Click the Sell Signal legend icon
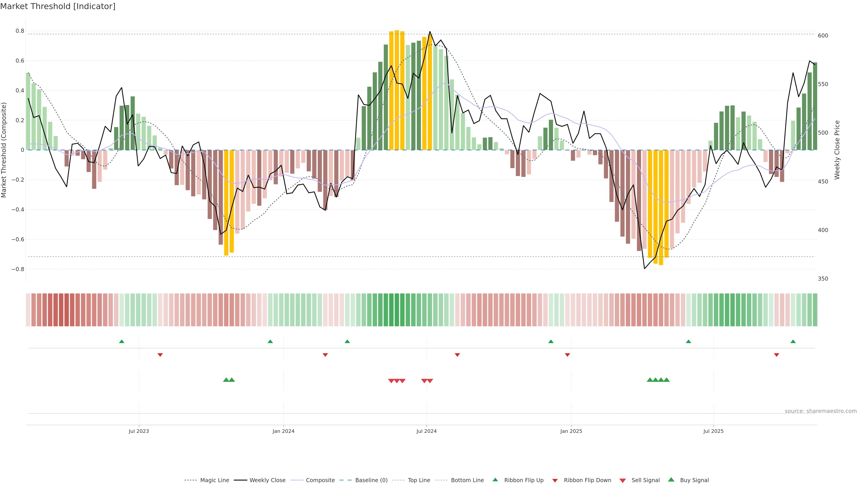The image size is (868, 488). [623, 481]
